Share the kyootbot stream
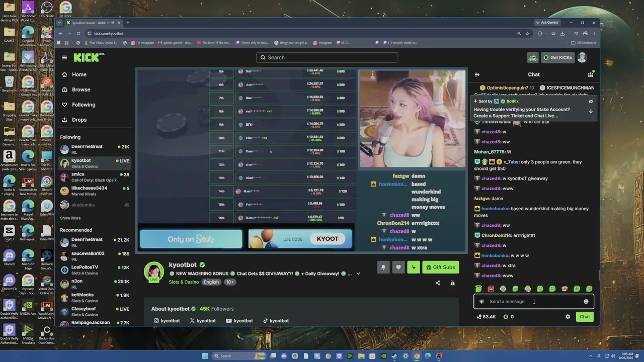Image resolution: width=644 pixels, height=362 pixels. point(438,283)
